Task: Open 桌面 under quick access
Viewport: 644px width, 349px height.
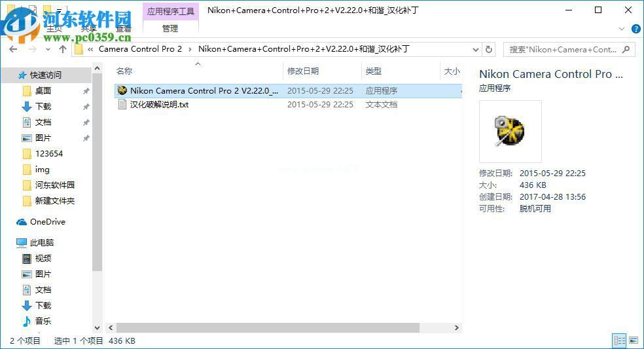Action: tap(43, 90)
